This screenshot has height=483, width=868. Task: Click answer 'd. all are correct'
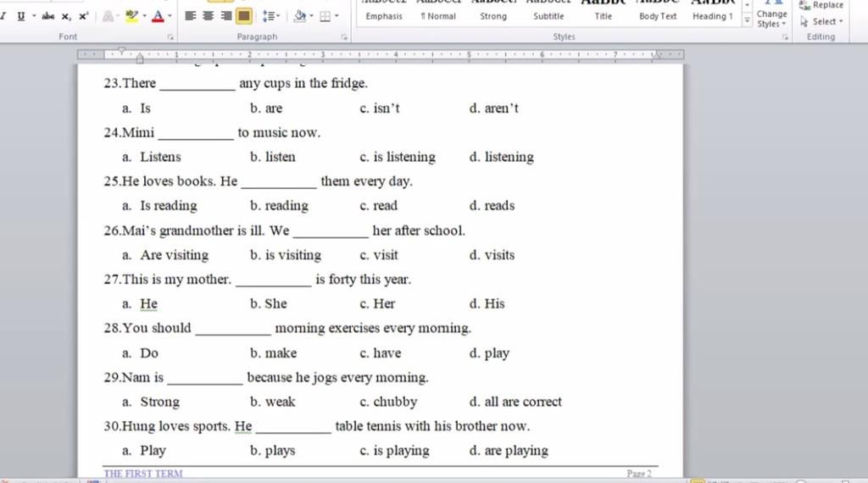tap(515, 402)
